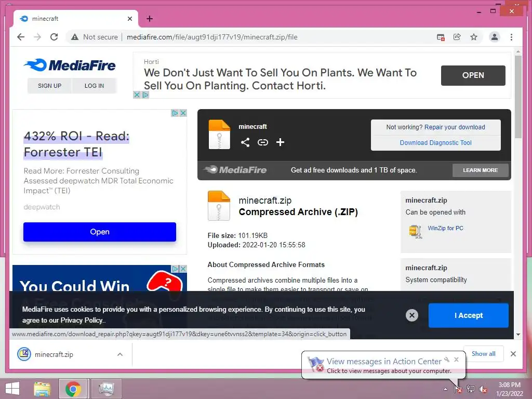Click the Action Center flag tray icon

(458, 389)
